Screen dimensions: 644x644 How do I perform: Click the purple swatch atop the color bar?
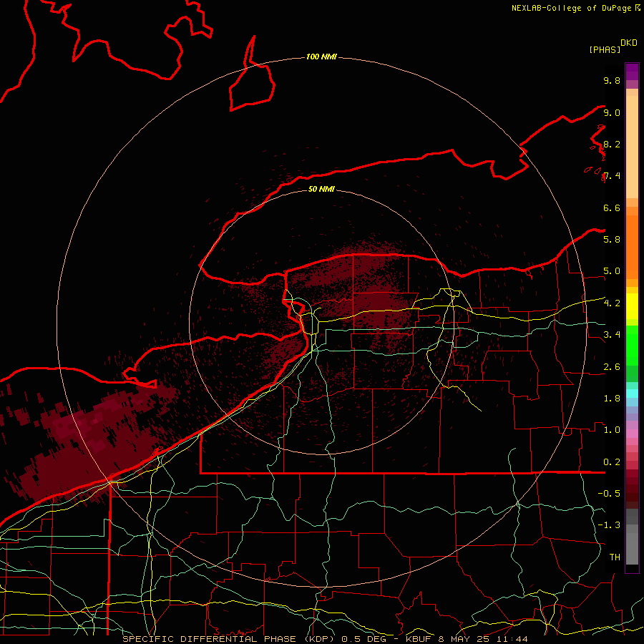point(632,72)
